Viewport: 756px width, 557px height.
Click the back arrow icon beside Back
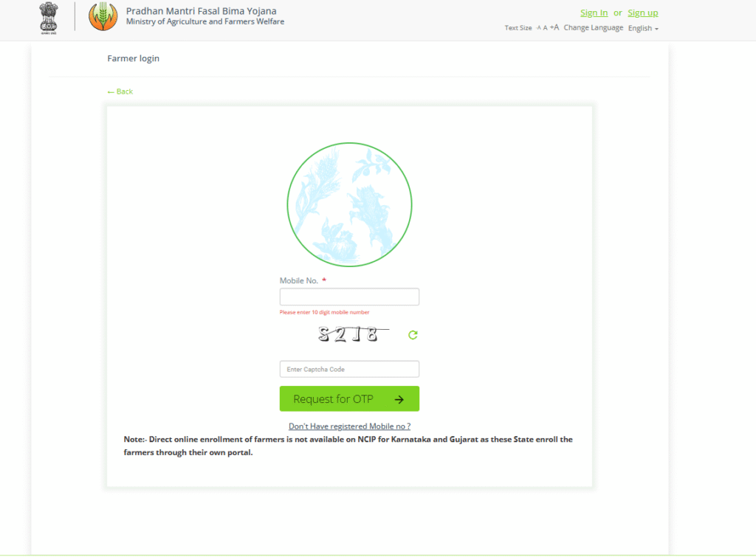[x=111, y=91]
